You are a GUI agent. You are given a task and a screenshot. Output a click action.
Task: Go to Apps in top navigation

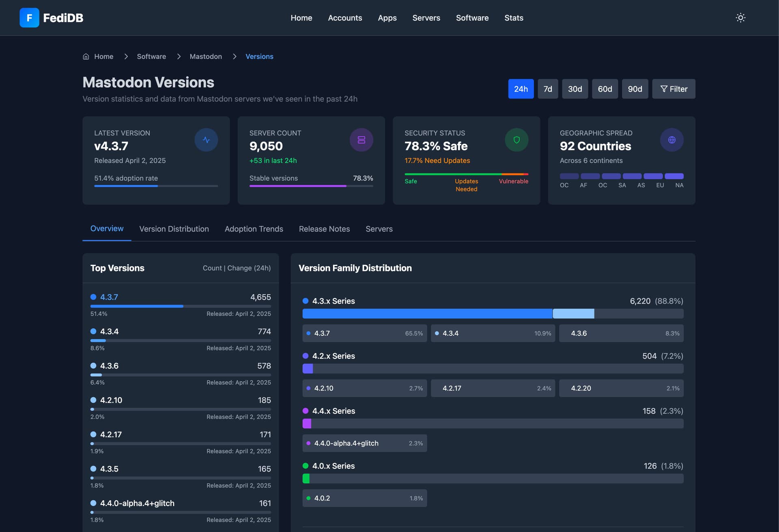point(387,18)
